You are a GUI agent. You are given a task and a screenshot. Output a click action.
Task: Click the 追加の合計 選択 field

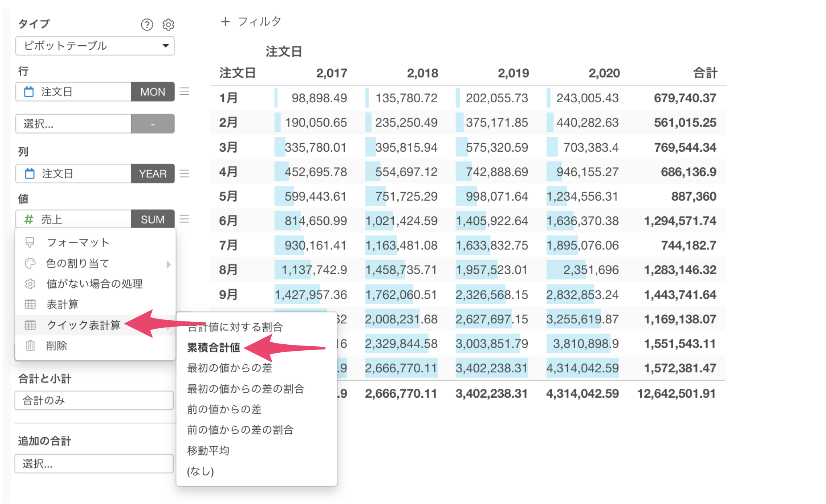(94, 464)
